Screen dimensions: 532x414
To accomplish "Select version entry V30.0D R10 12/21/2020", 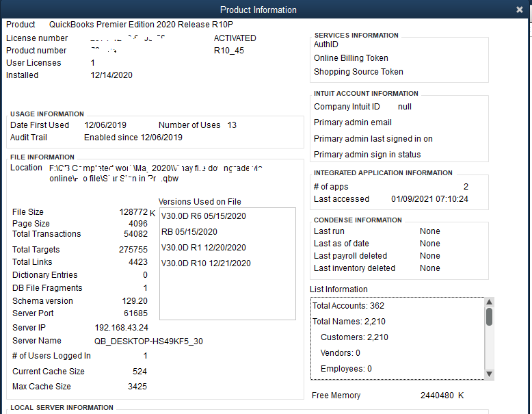I will click(x=206, y=263).
